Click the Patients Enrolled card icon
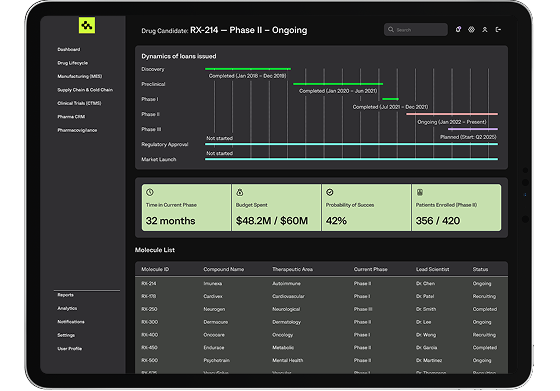The height and width of the screenshot is (391, 560). point(420,192)
